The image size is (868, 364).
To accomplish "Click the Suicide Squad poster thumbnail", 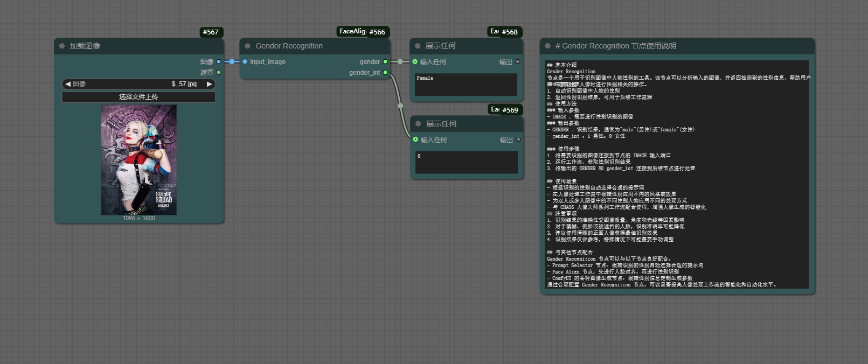I will click(x=138, y=160).
